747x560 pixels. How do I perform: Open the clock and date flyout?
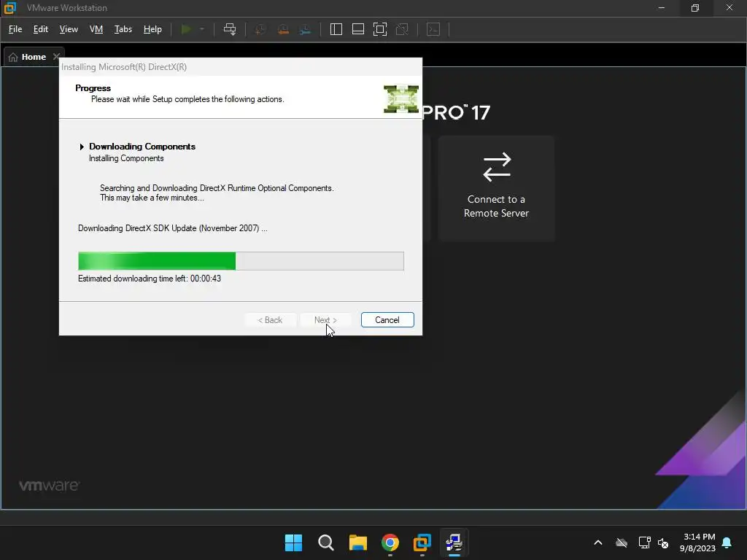697,542
